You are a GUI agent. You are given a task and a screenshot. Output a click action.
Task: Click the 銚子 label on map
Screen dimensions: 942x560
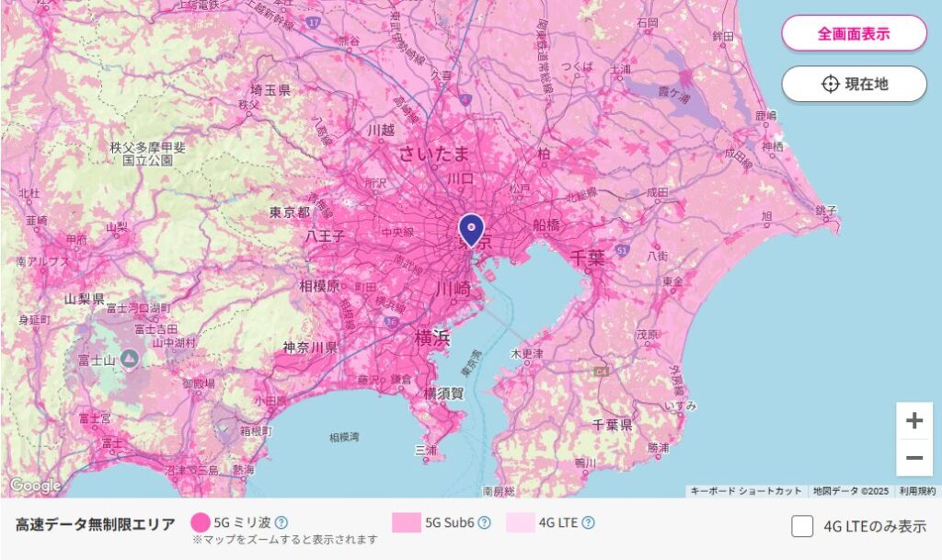tap(825, 210)
